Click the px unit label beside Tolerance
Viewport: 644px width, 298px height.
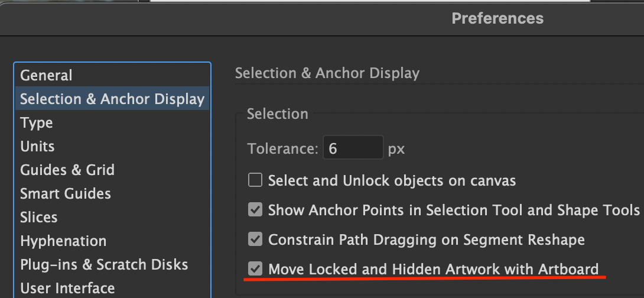(x=396, y=148)
